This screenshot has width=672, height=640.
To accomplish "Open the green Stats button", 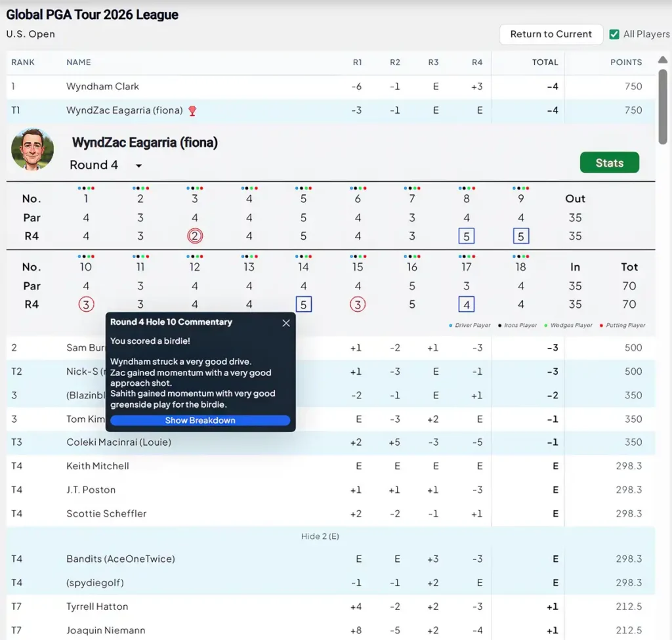I will tap(609, 163).
